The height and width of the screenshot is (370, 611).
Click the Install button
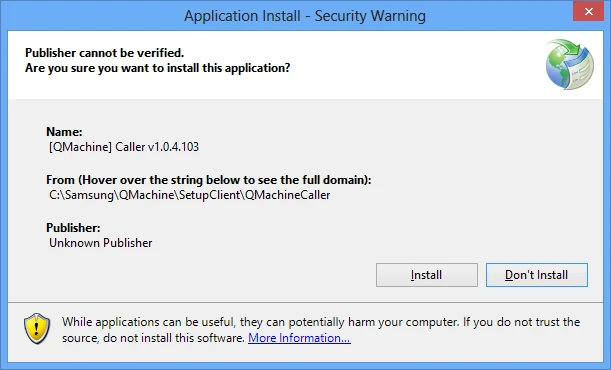(x=427, y=275)
